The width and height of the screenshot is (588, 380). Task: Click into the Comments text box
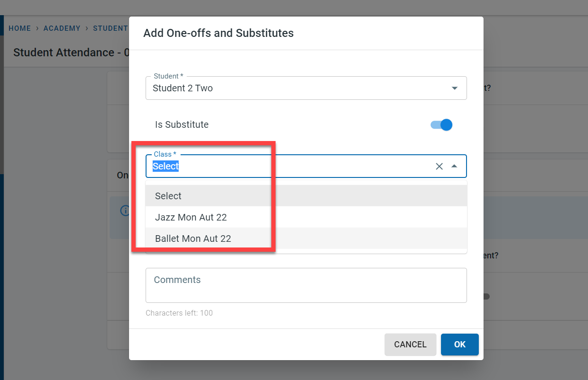tap(306, 285)
